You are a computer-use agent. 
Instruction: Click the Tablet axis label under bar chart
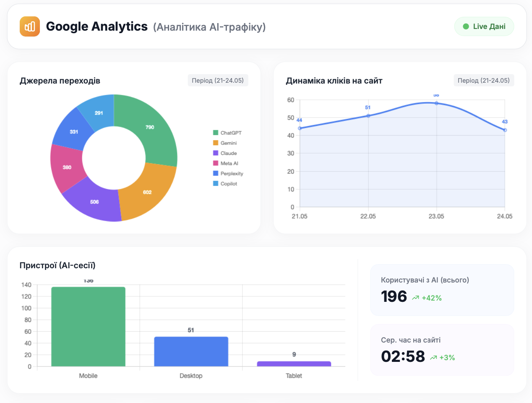294,376
